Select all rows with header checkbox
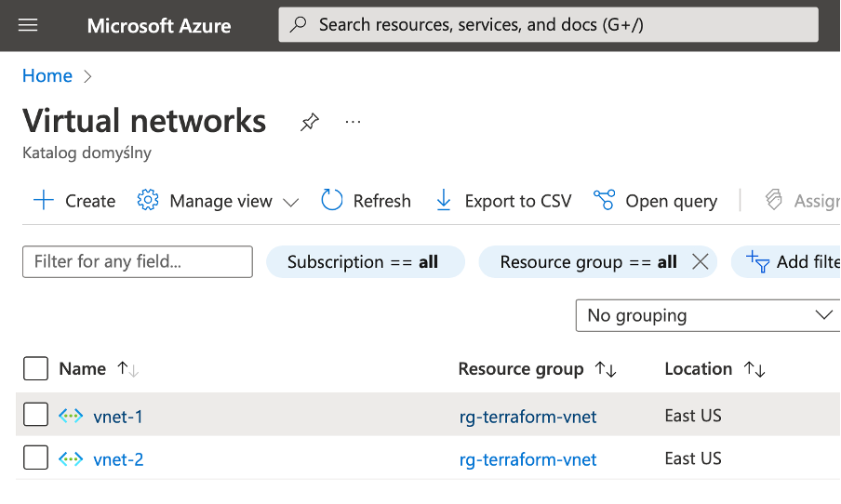Screen dimensions: 841x504 [x=36, y=369]
